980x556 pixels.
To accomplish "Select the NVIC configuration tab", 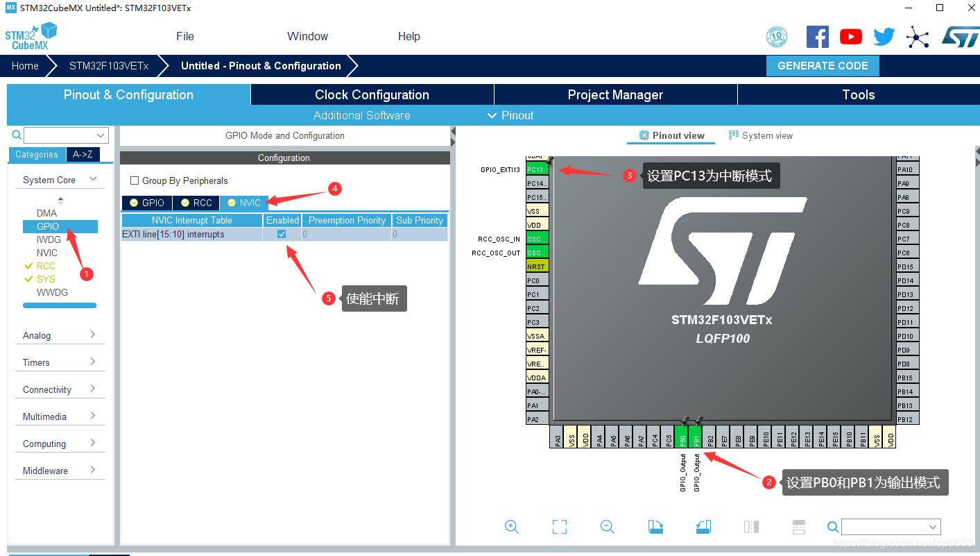I will (244, 203).
